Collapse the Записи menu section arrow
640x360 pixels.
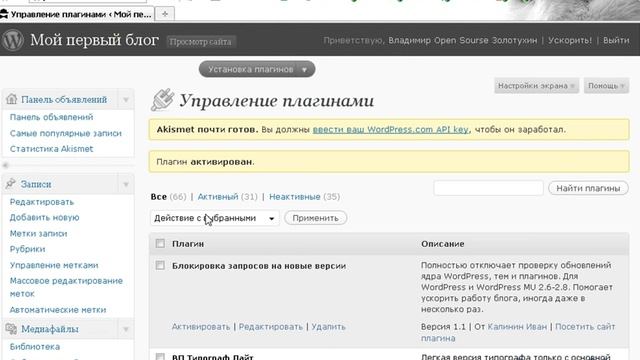coord(126,184)
